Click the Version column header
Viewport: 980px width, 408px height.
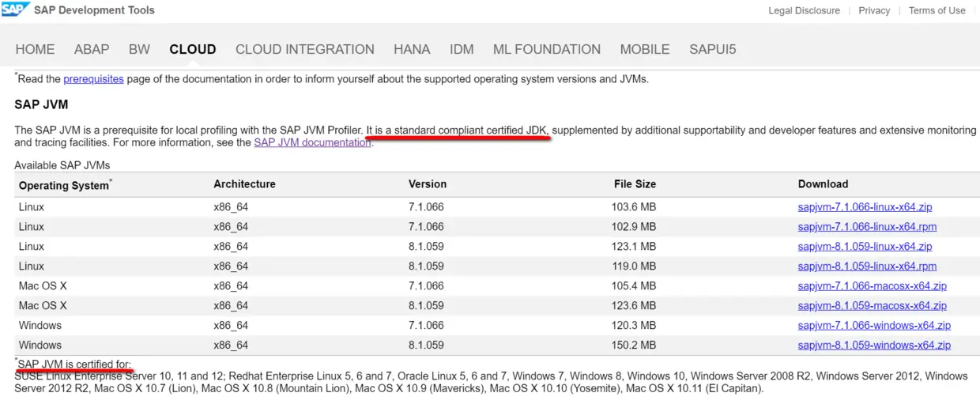pyautogui.click(x=428, y=184)
